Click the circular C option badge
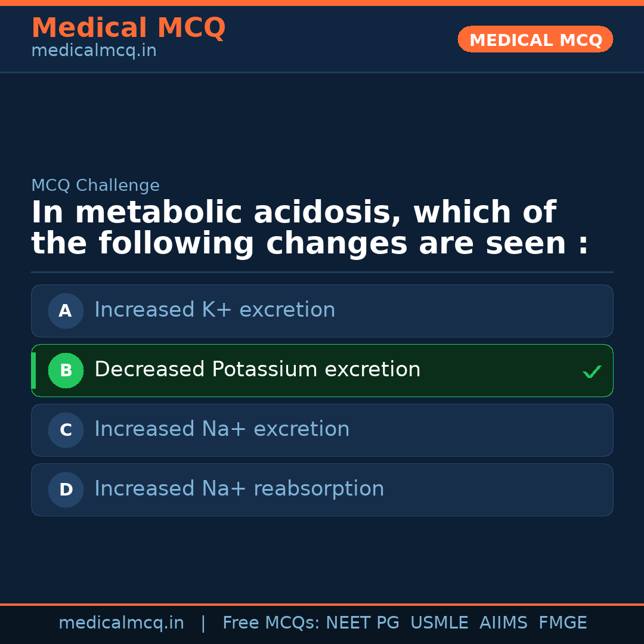This screenshot has height=644, width=644. 66,430
